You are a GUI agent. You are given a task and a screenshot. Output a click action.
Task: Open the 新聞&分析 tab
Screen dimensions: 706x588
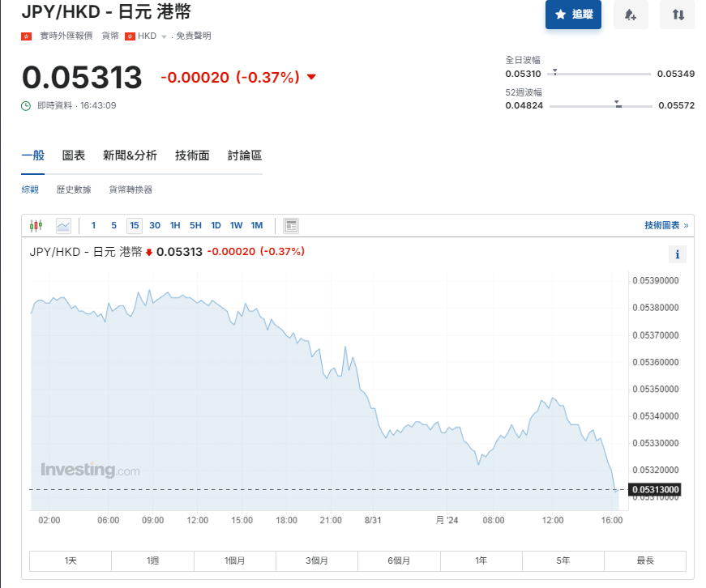tap(130, 156)
